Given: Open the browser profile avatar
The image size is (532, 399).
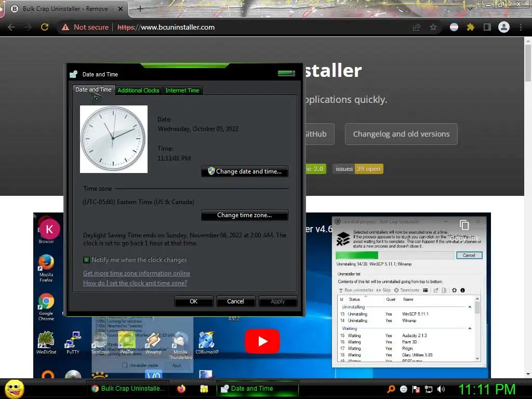Looking at the screenshot, I should pyautogui.click(x=504, y=27).
